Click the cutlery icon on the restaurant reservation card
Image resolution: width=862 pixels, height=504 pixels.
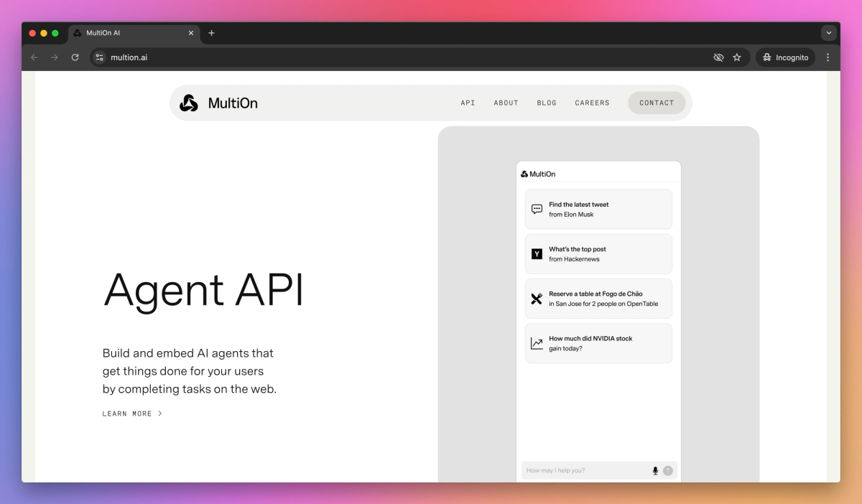click(x=537, y=298)
